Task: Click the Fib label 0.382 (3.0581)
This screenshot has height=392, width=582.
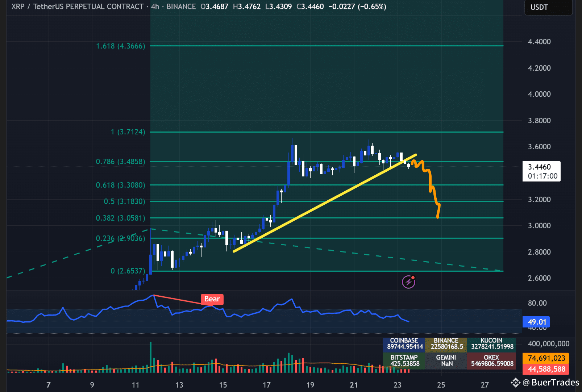Action: (x=120, y=218)
